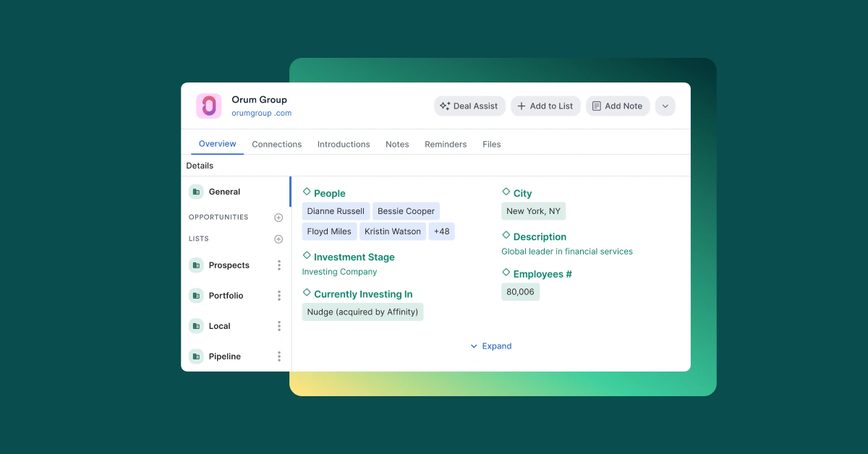Click the OPPORTUNITIES section label

point(218,218)
